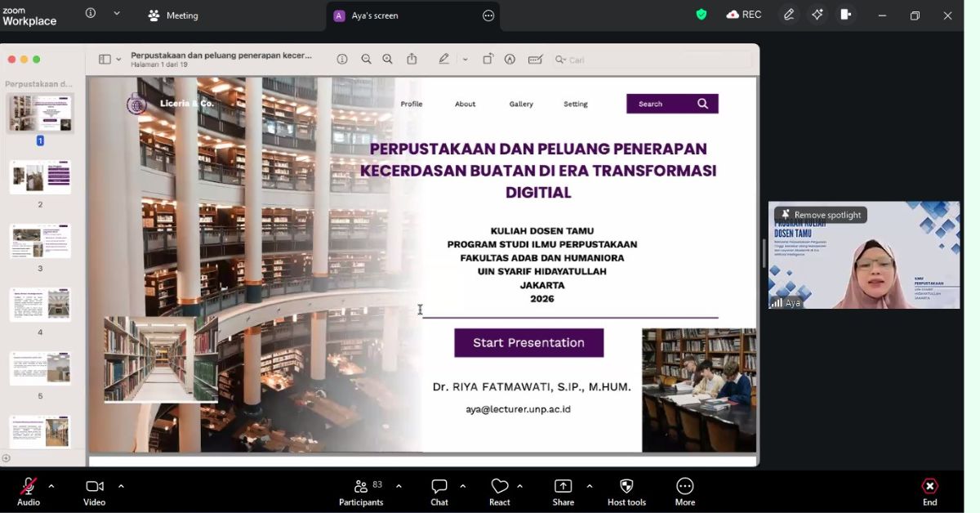Select page 3 thumbnail in sidebar

(x=40, y=241)
